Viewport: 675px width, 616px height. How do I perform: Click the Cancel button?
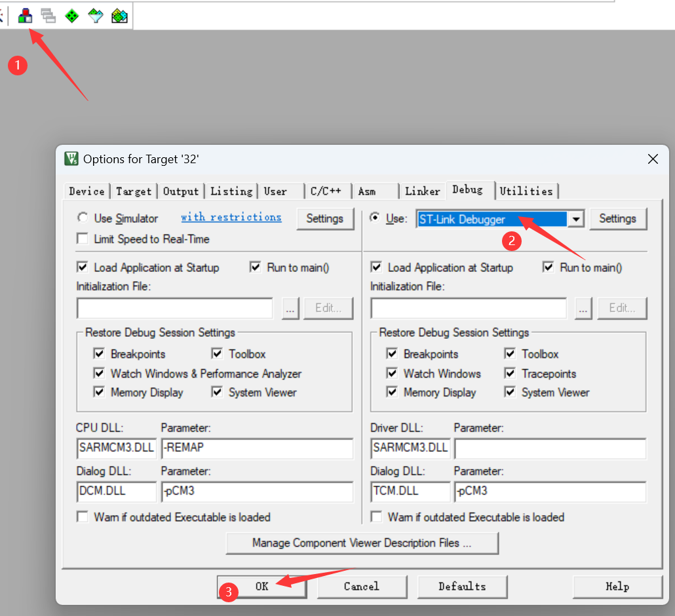click(362, 587)
